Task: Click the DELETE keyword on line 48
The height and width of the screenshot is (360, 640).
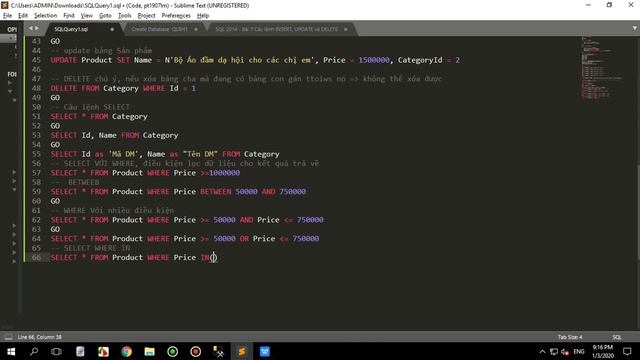Action: coord(64,88)
